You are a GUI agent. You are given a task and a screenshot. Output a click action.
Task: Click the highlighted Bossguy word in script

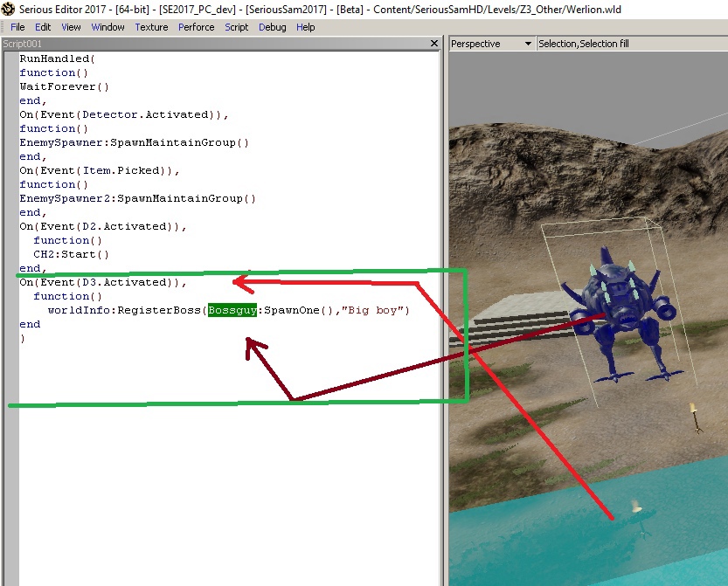(x=232, y=310)
